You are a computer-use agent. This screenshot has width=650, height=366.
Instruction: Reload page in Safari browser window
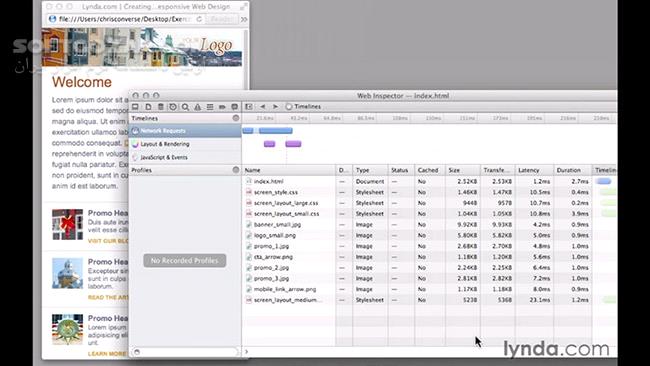point(199,19)
